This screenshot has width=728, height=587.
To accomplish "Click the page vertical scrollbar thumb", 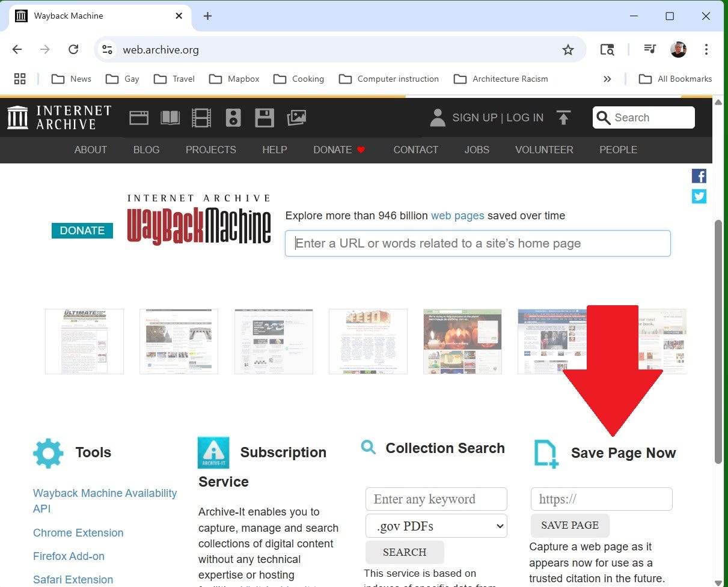I will (718, 341).
